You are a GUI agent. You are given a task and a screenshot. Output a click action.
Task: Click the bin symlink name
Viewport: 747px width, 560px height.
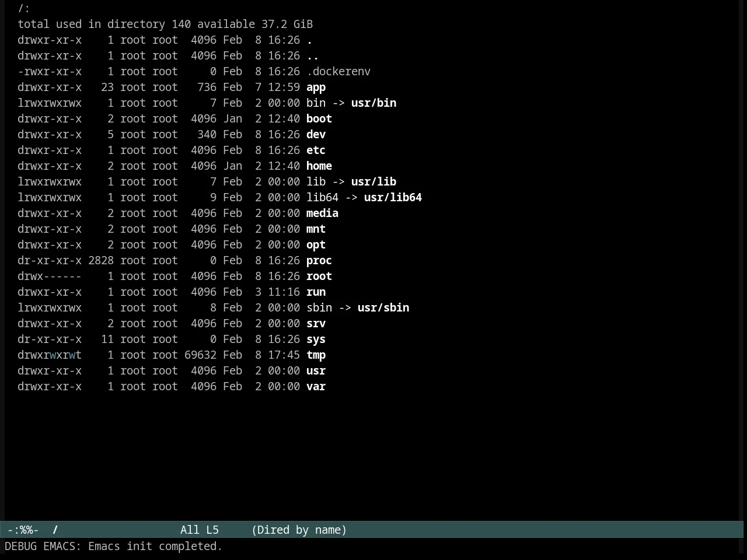[316, 103]
